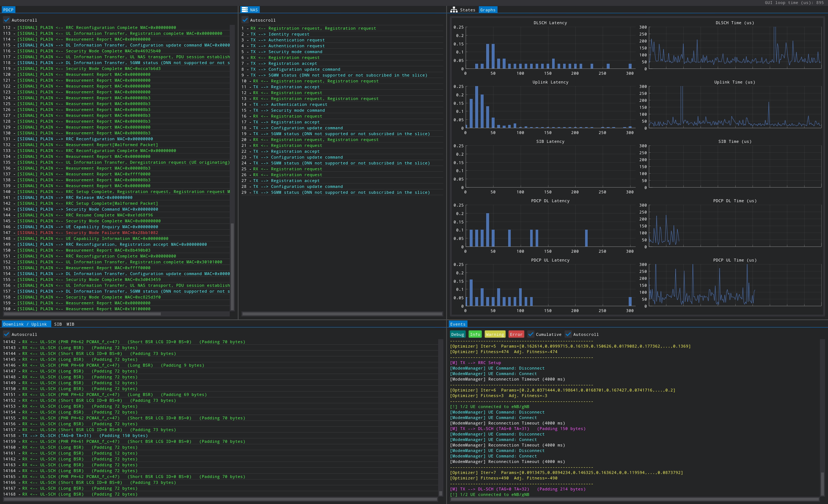This screenshot has height=504, width=828.
Task: Uncheck the Cumulative events checkbox
Action: click(x=531, y=334)
